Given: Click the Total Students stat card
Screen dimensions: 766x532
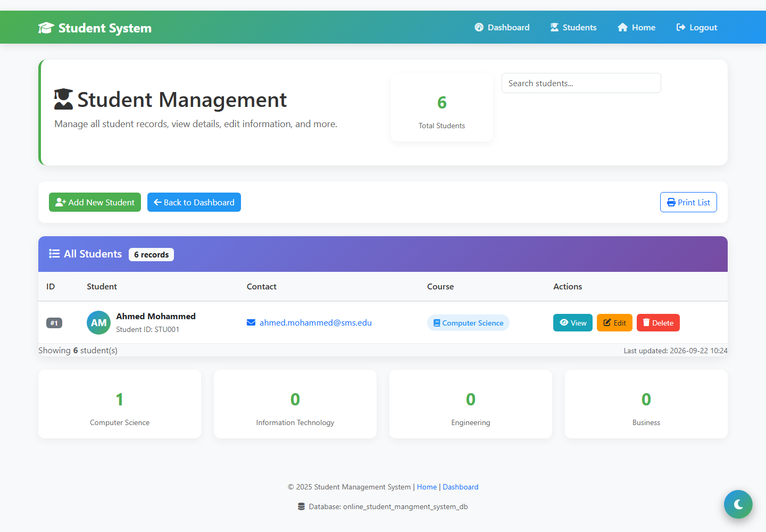Looking at the screenshot, I should click(442, 107).
